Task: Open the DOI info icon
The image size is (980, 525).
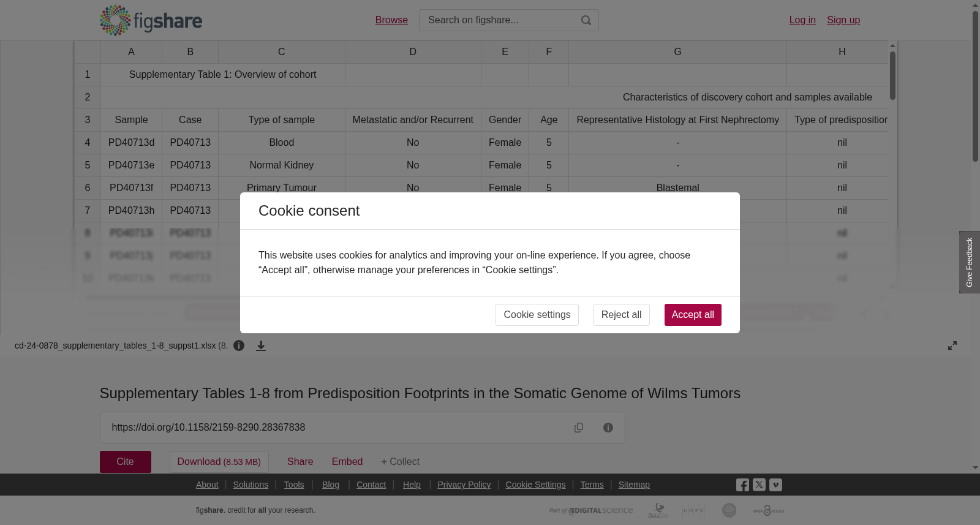Action: 608,428
